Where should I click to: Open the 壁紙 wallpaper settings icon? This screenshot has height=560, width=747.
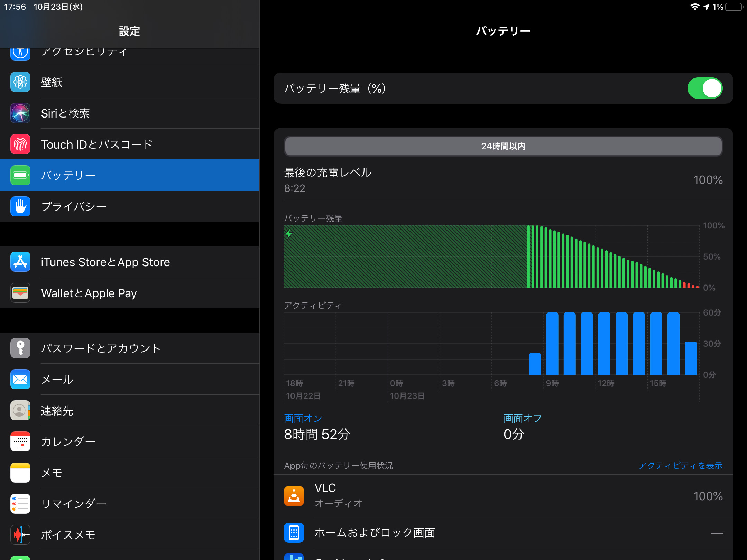pos(20,82)
